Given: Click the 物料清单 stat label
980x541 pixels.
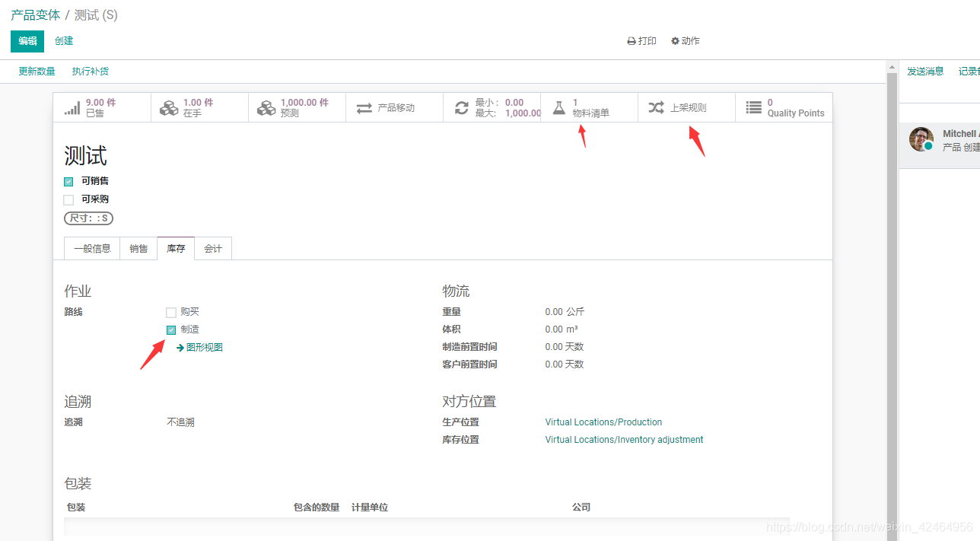Looking at the screenshot, I should [591, 113].
